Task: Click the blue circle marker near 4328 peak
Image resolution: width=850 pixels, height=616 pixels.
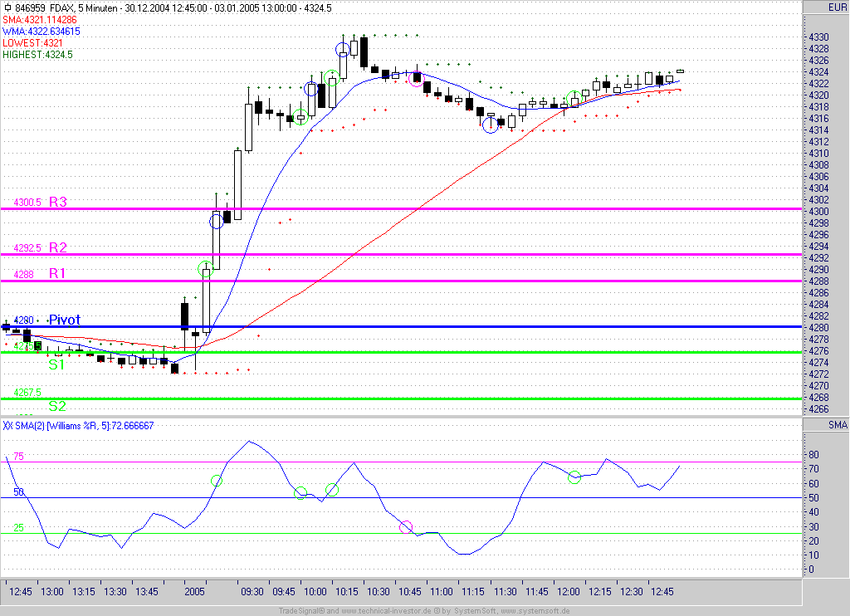Action: [342, 49]
